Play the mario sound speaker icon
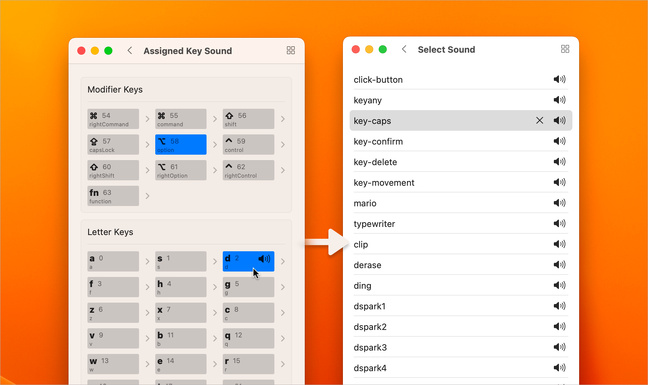Image resolution: width=648 pixels, height=385 pixels. [560, 203]
